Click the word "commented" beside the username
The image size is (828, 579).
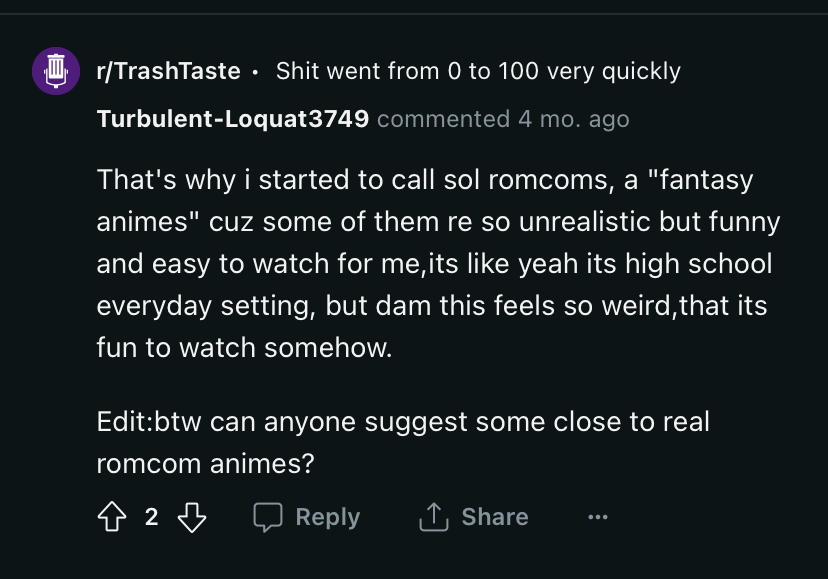444,119
